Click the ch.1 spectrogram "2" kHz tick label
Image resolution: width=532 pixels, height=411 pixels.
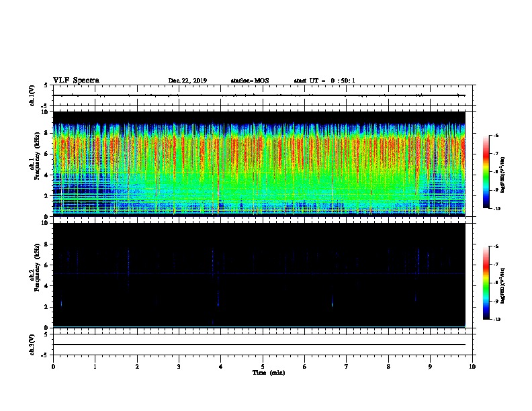point(47,196)
